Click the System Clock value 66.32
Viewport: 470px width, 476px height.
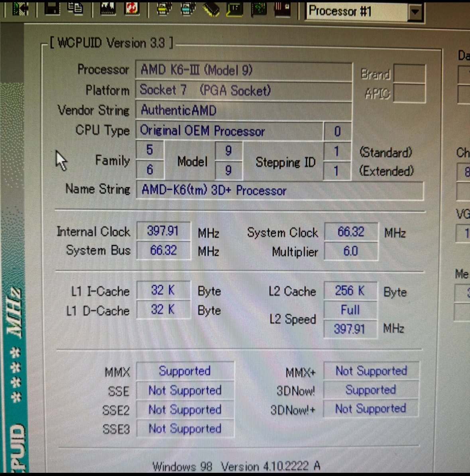(x=351, y=232)
